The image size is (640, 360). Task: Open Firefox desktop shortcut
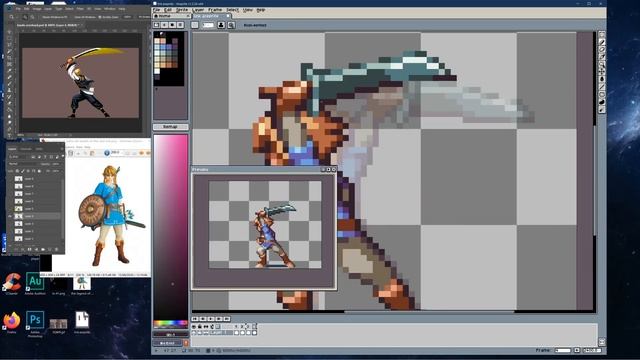11,323
